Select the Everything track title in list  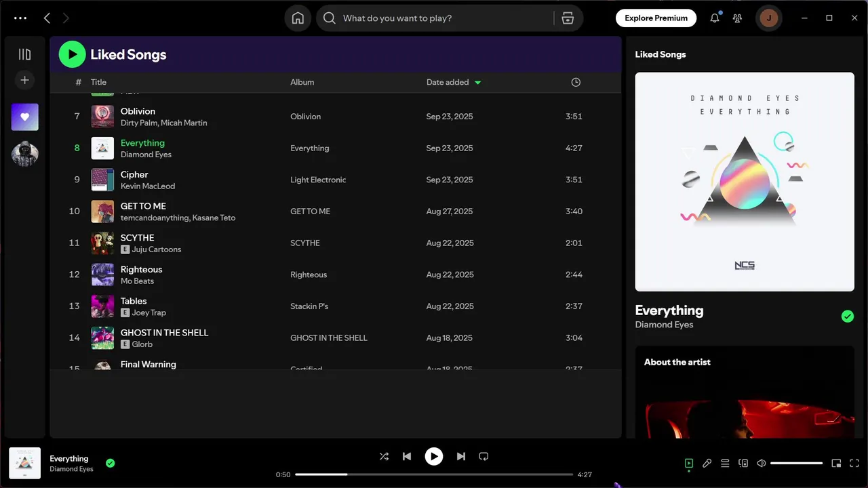pyautogui.click(x=142, y=143)
